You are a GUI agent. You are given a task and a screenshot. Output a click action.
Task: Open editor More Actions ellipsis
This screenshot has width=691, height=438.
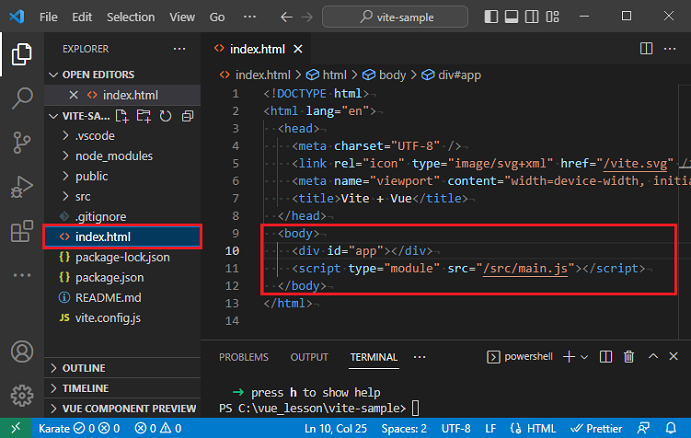coord(669,48)
